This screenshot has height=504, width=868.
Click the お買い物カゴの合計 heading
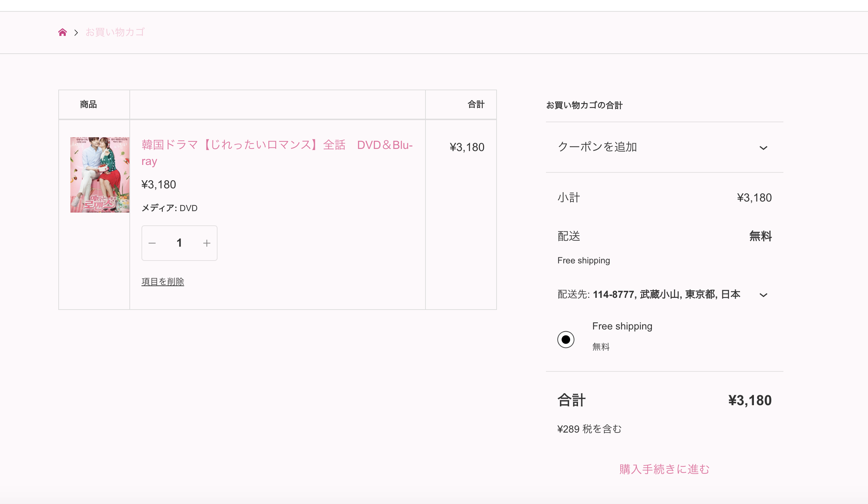[584, 105]
